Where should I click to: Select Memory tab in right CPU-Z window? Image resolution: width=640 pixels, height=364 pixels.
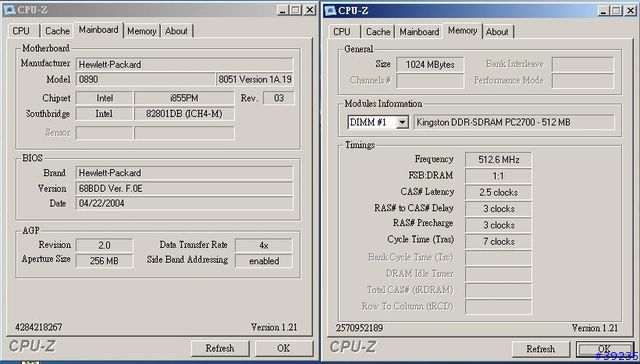[x=462, y=31]
